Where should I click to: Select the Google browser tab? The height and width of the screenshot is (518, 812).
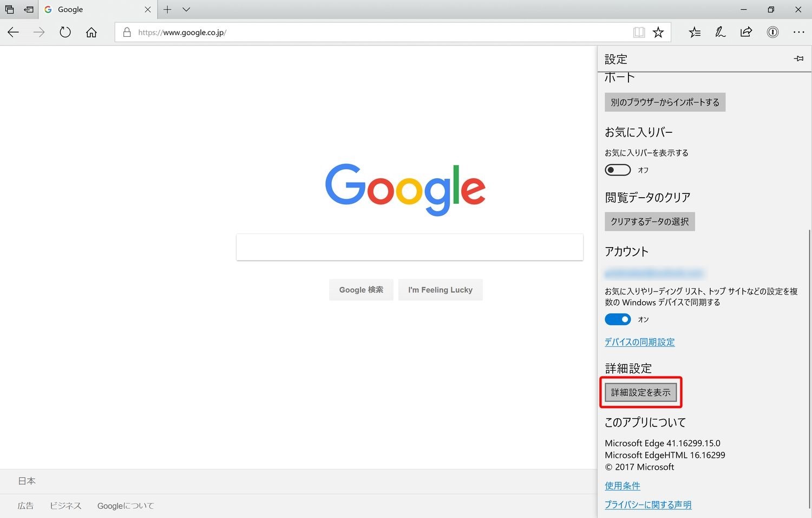[97, 10]
